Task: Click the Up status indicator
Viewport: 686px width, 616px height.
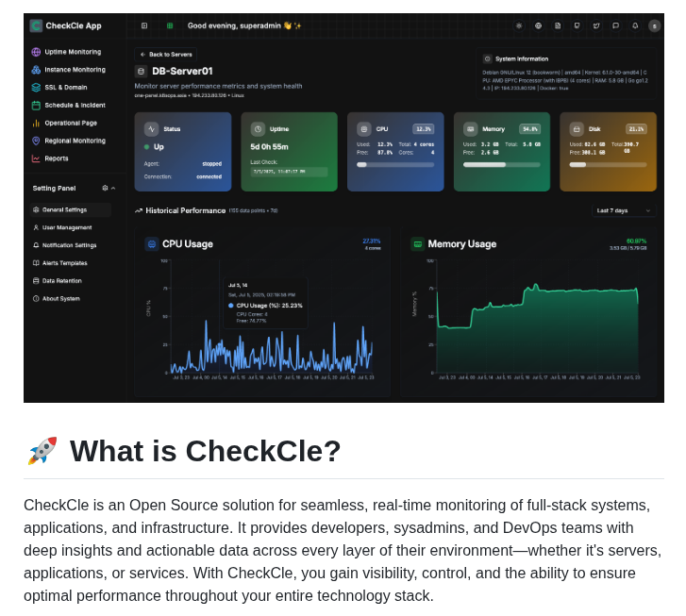Action: coord(154,147)
